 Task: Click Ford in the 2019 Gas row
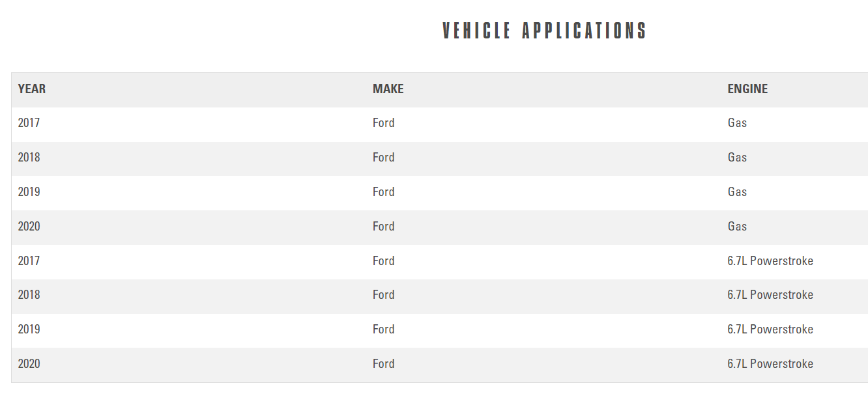coord(383,192)
